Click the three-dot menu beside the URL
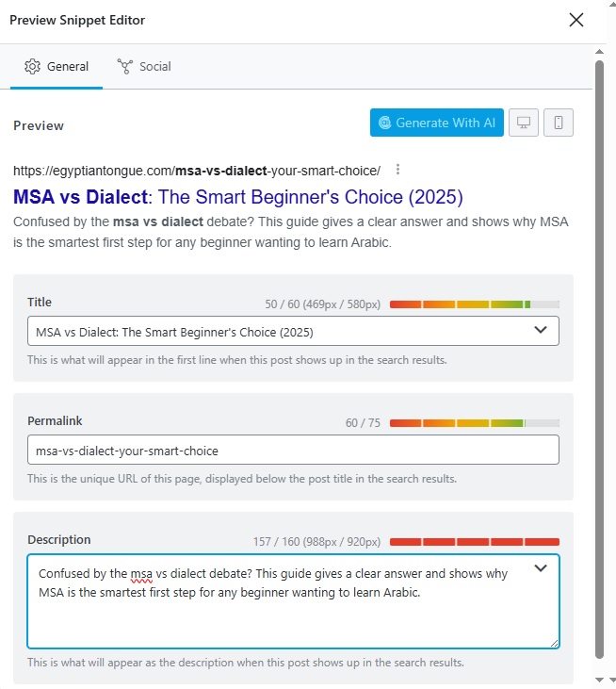The image size is (616, 689). coord(398,170)
